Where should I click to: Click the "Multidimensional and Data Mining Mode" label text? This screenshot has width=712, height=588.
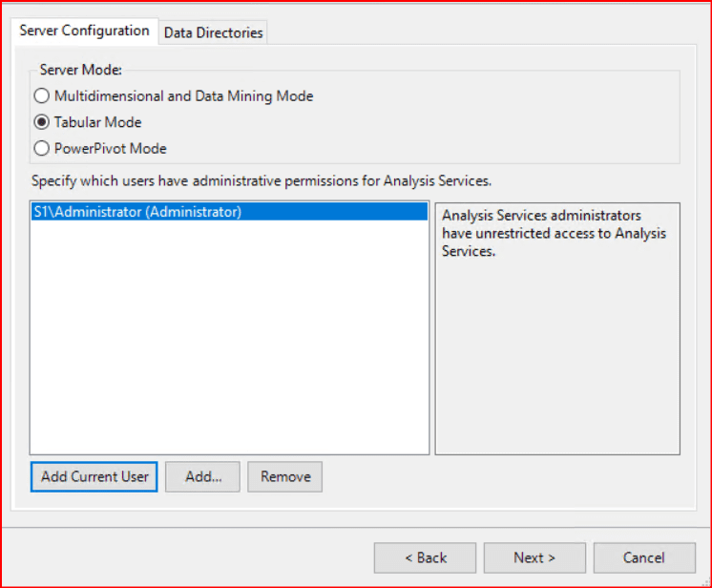[x=183, y=96]
